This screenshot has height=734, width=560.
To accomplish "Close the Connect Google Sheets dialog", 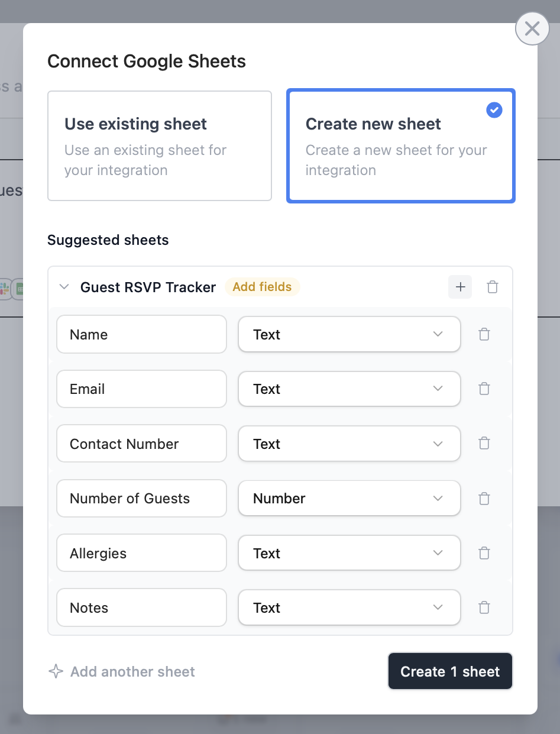I will point(532,28).
